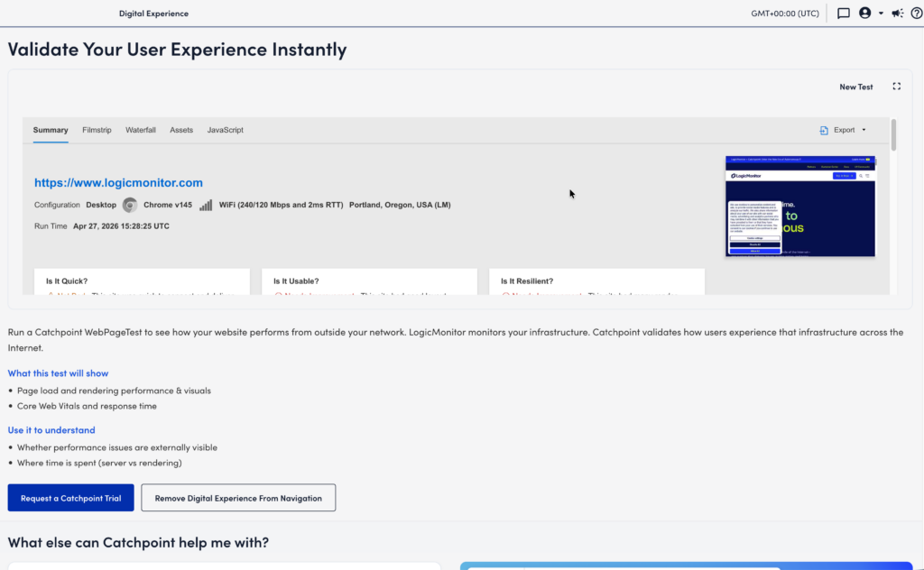
Task: Start a New Test
Action: [855, 87]
